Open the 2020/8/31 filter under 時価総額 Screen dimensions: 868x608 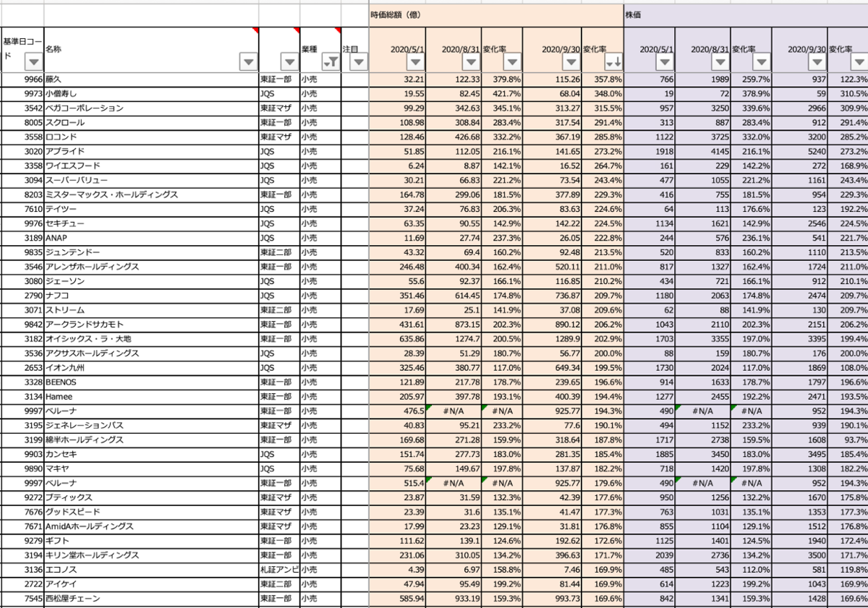click(472, 62)
